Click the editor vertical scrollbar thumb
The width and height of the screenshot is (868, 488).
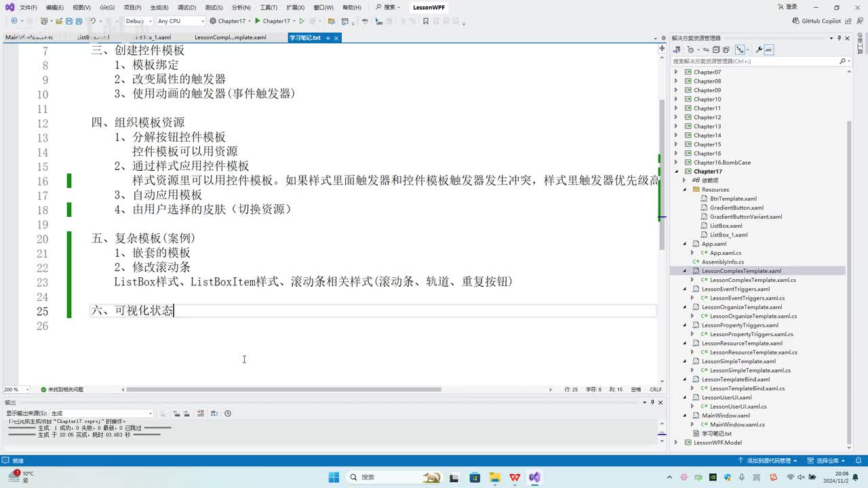(x=663, y=174)
